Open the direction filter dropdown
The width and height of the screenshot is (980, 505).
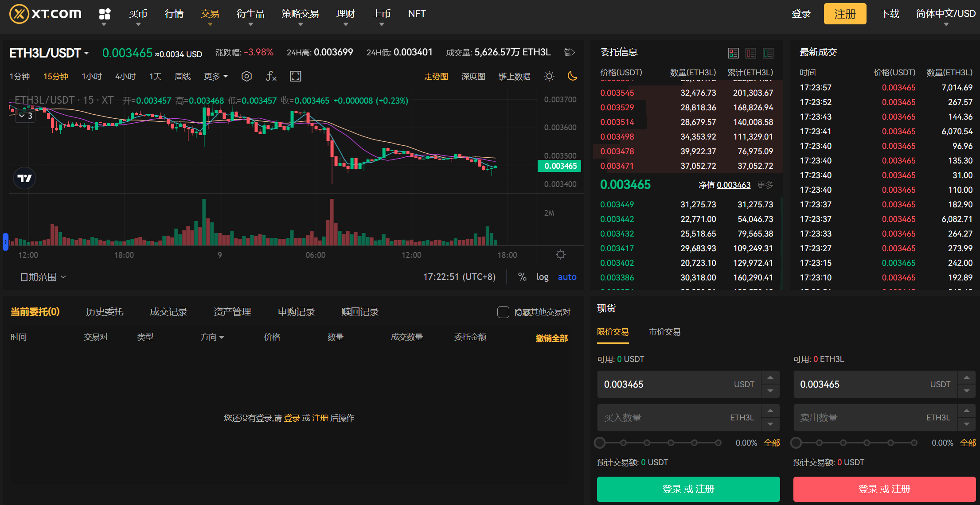click(x=212, y=337)
